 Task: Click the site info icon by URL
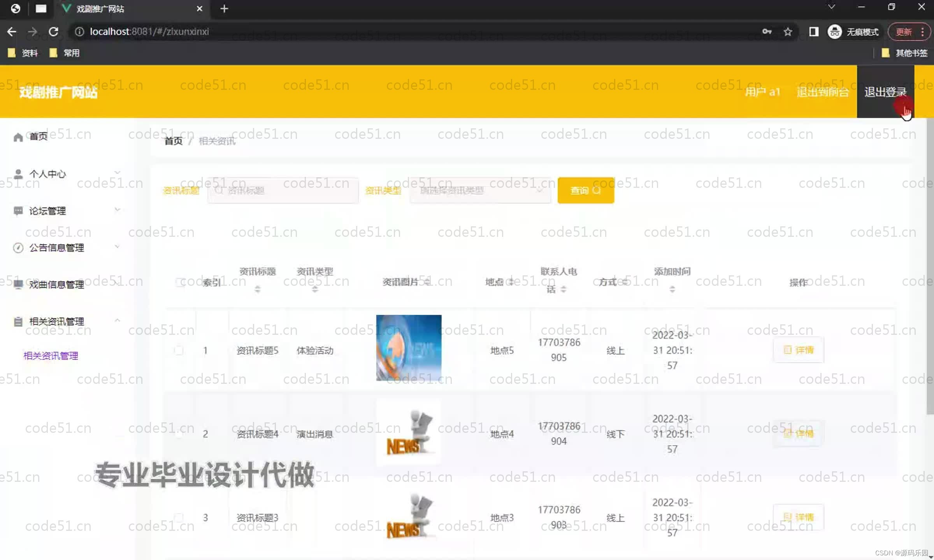pyautogui.click(x=79, y=31)
